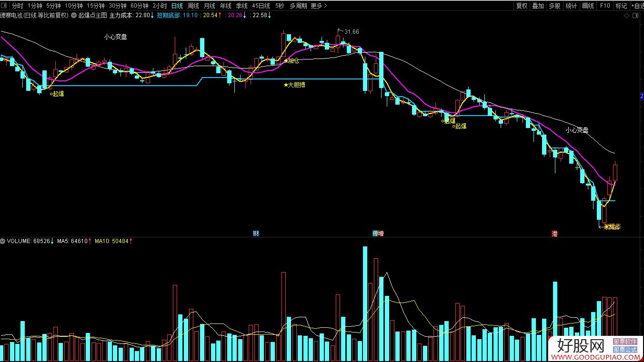Toggle the left sidebar panel icon

4,6
